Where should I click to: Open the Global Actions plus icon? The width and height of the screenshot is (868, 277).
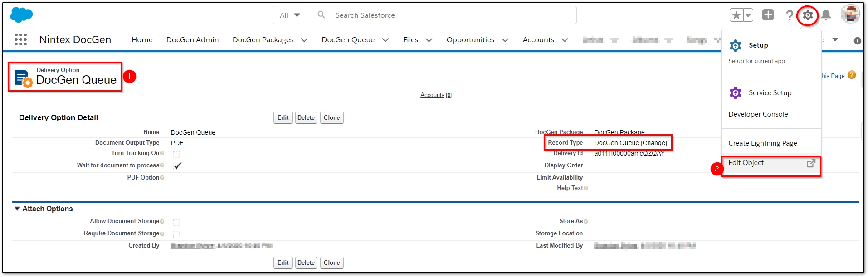point(768,15)
